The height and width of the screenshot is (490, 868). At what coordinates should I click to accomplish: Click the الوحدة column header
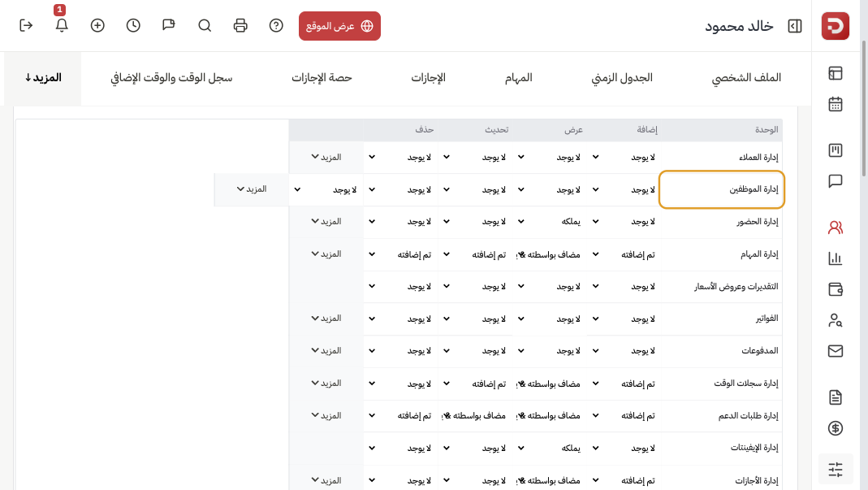tap(767, 130)
